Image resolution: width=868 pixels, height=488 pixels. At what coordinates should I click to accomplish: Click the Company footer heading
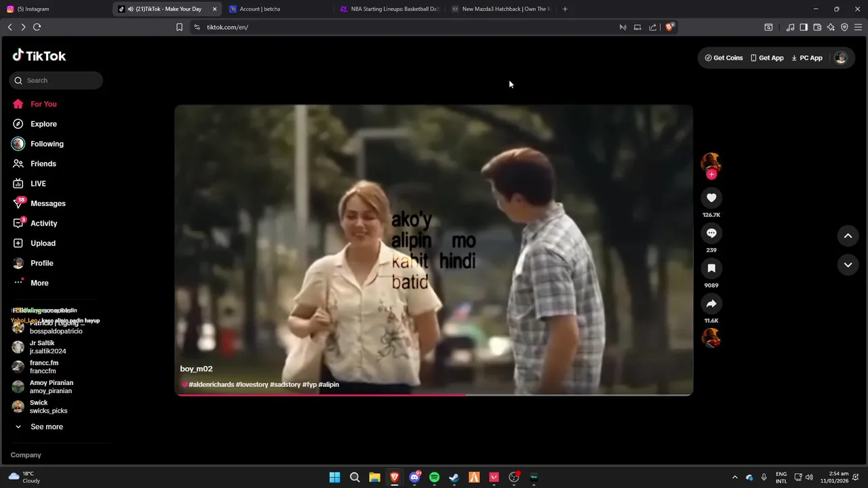(26, 455)
